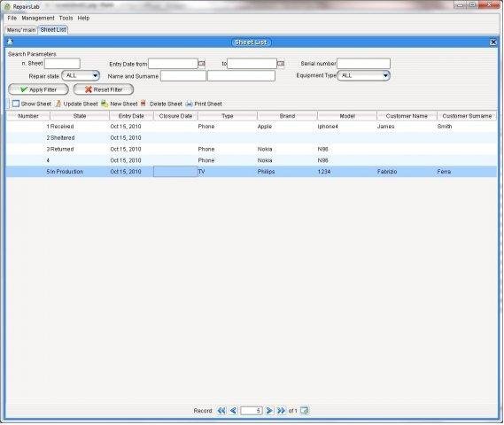Switch to the Menu' main tab
Viewport: 504px width, 425px height.
pyautogui.click(x=21, y=29)
